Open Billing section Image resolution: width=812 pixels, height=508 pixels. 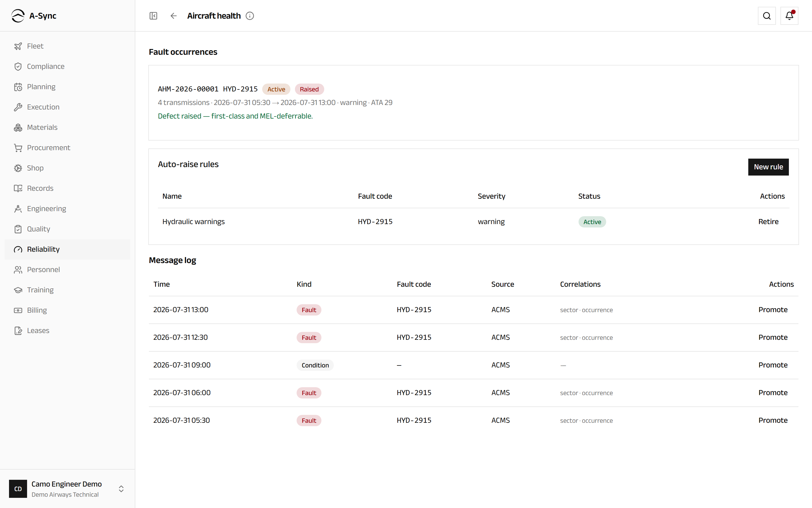(x=67, y=310)
